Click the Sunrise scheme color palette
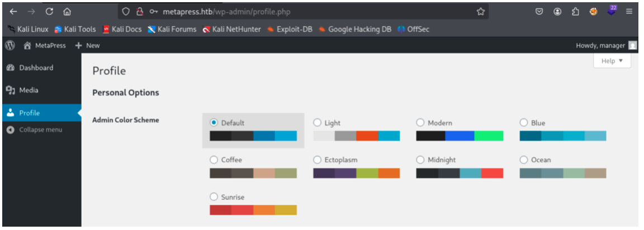 coord(253,210)
